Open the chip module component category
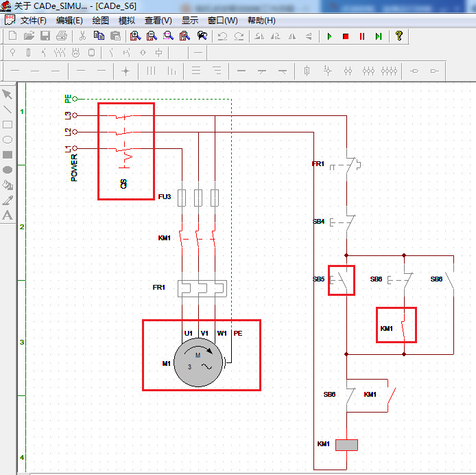 point(91,53)
